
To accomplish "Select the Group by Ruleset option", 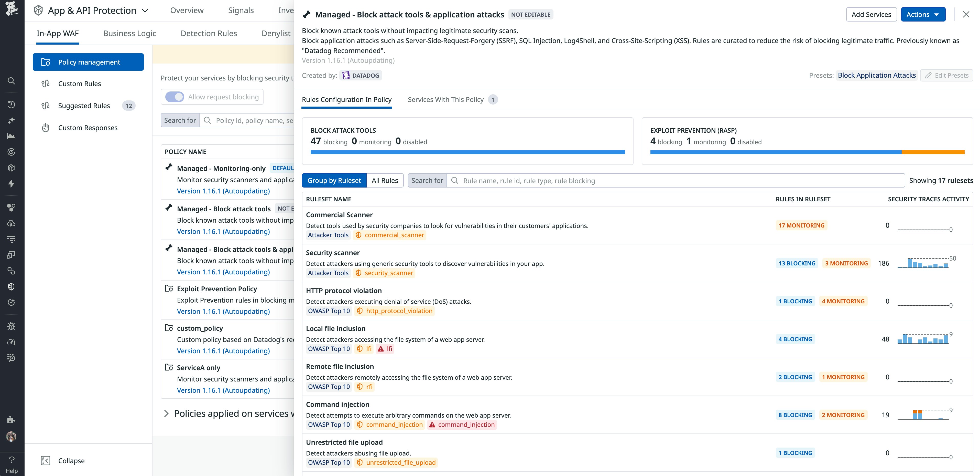I will tap(334, 180).
